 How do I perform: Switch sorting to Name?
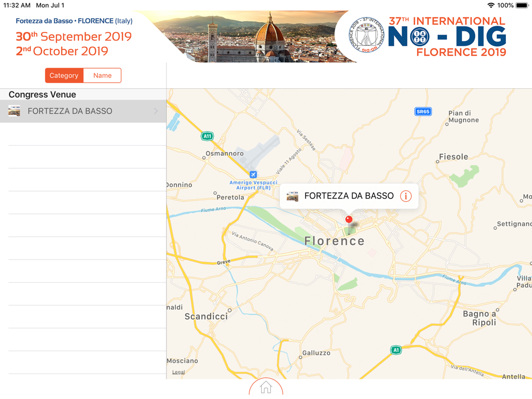tap(103, 76)
